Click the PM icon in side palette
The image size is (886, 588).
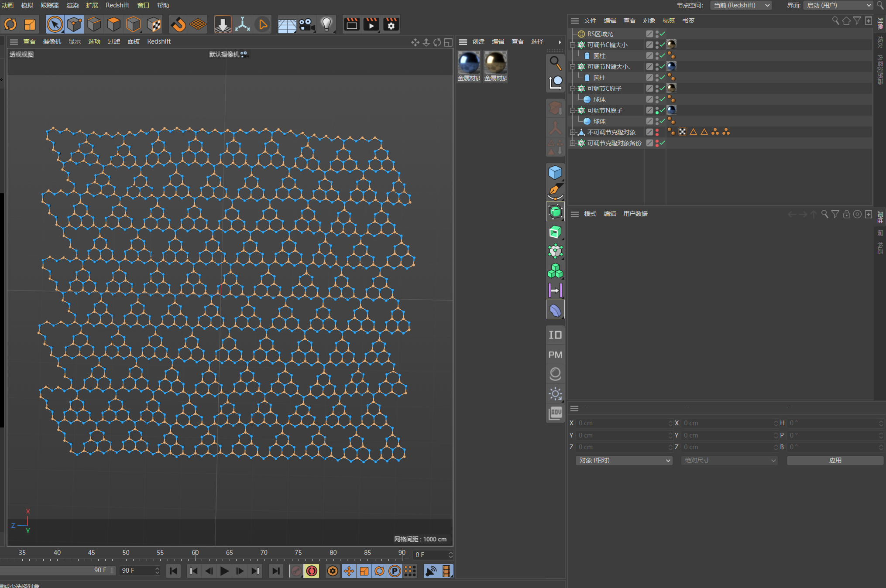point(555,355)
